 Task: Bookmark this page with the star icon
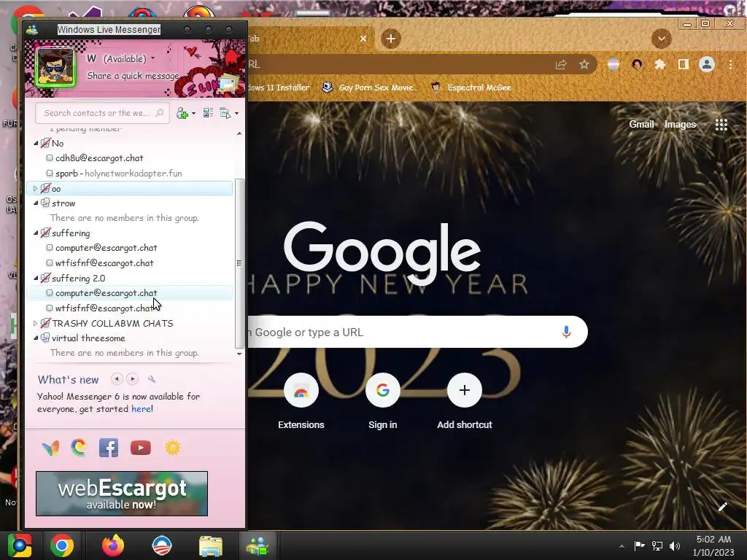(584, 64)
